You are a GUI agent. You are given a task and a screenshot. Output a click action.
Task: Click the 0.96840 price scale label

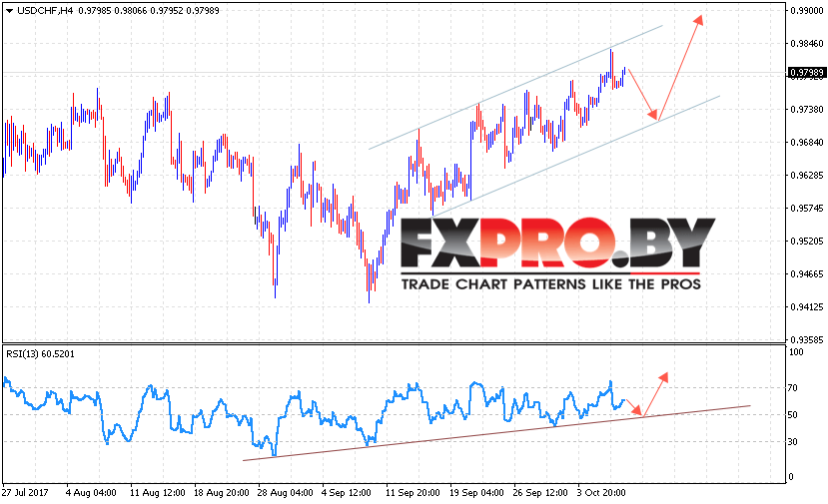pyautogui.click(x=807, y=142)
